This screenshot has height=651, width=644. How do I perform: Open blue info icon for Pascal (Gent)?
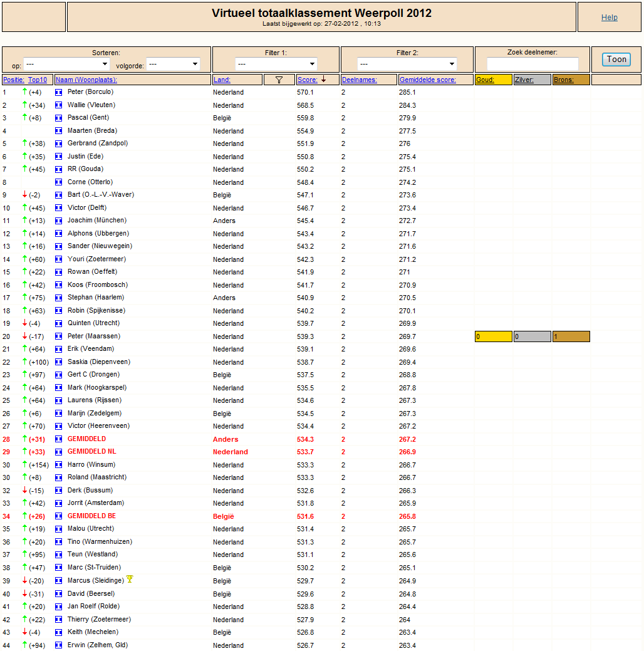[58, 118]
